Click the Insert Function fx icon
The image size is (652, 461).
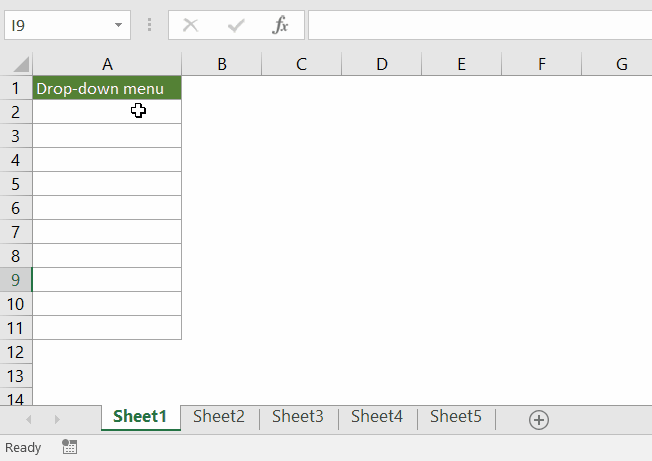pos(281,25)
